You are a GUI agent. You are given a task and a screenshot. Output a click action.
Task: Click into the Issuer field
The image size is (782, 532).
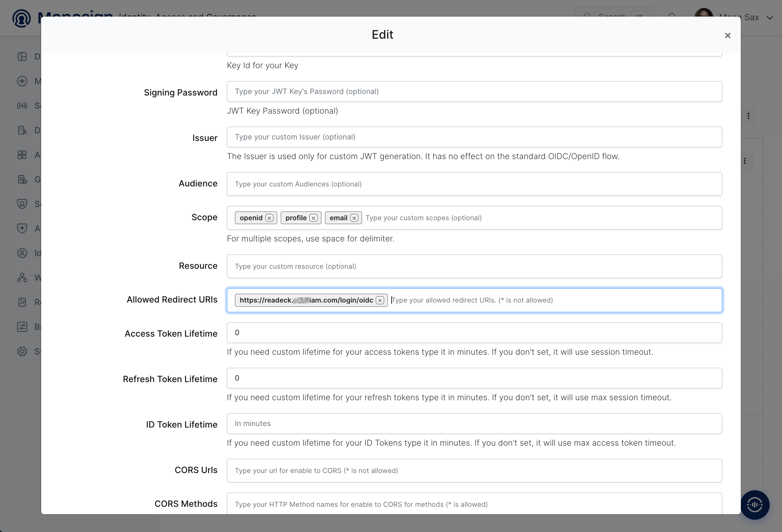point(474,137)
